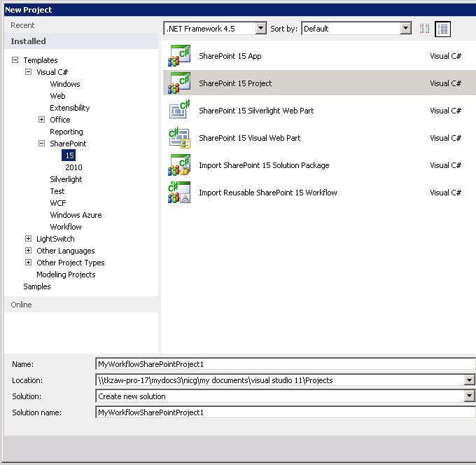Screen dimensions: 476x465
Task: Select Modeling Projects in the tree
Action: click(x=66, y=275)
